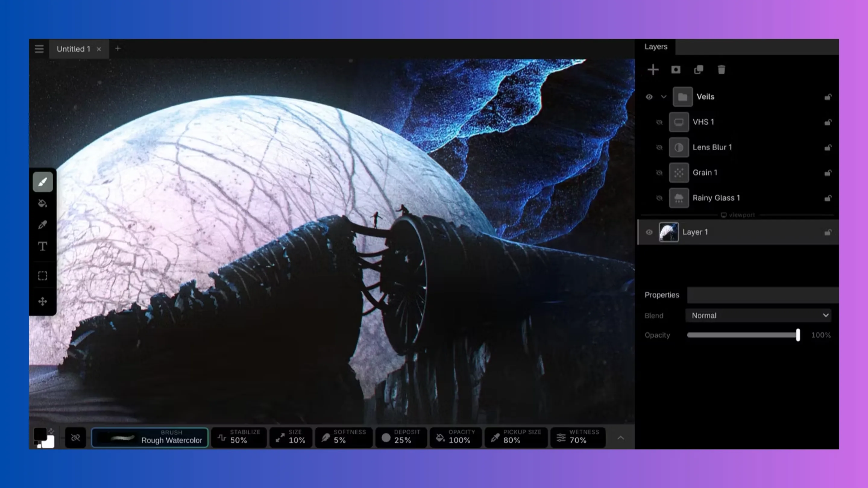This screenshot has width=868, height=488.
Task: Select the Brush tool
Action: point(43,182)
